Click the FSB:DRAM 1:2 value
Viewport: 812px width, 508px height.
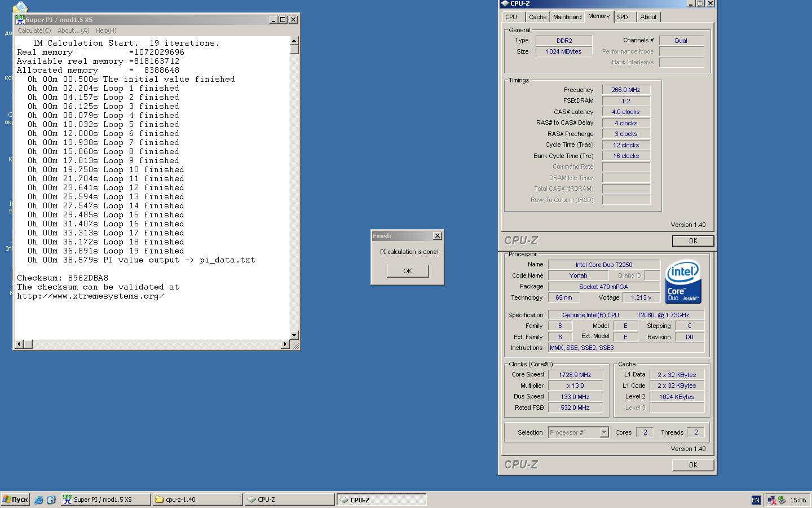pyautogui.click(x=626, y=101)
